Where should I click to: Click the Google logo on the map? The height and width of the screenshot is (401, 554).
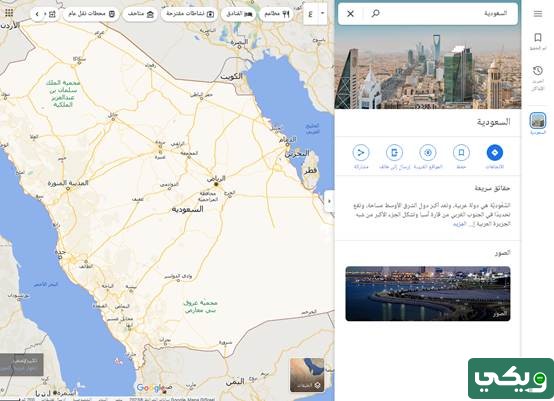pyautogui.click(x=150, y=388)
